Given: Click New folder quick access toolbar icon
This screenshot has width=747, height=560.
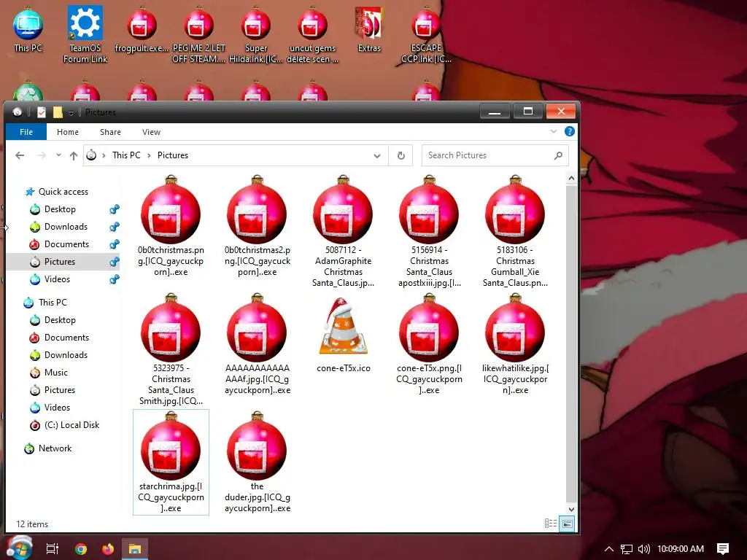Looking at the screenshot, I should pos(58,112).
